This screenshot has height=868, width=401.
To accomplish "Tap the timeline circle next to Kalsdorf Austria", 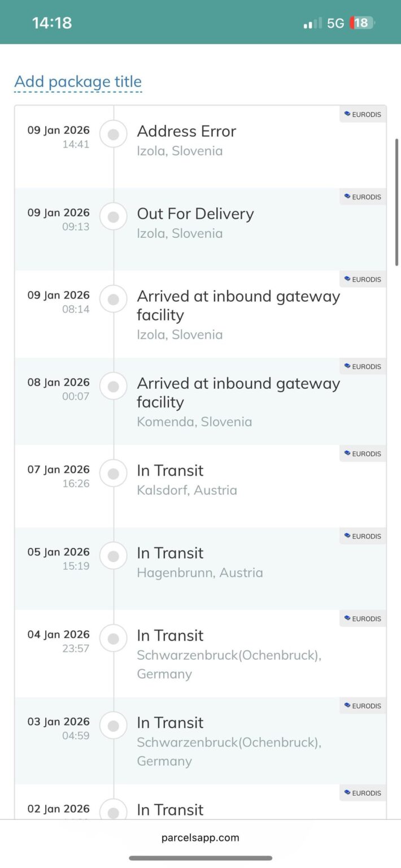I will pos(113,474).
